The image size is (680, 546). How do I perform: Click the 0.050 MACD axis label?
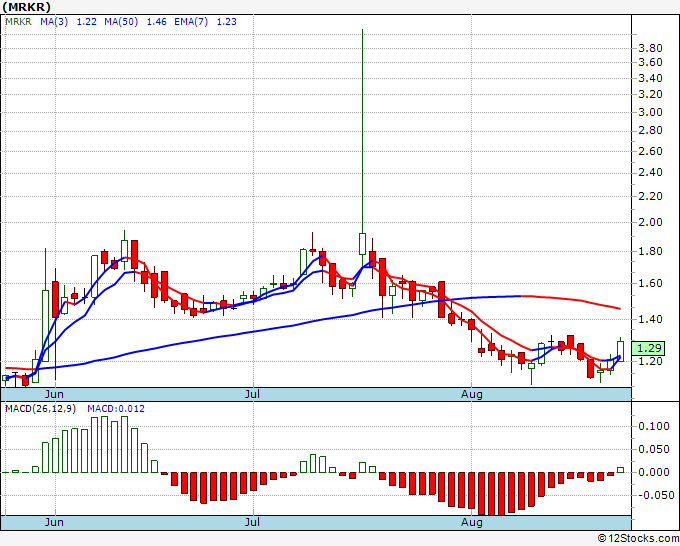pyautogui.click(x=654, y=449)
